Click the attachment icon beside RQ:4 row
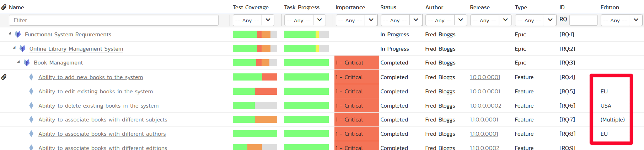Viewport: 644px width, 150px height. tap(4, 77)
